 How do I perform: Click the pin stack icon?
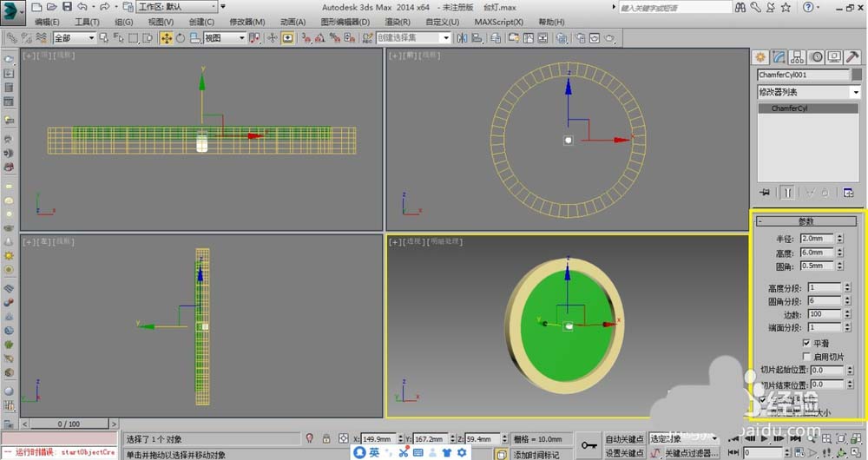pos(765,192)
